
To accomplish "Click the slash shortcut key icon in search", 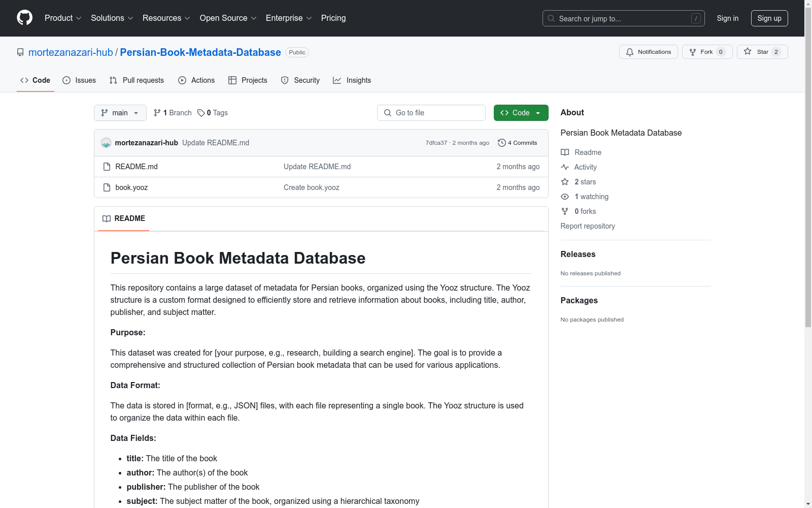I will click(x=696, y=18).
